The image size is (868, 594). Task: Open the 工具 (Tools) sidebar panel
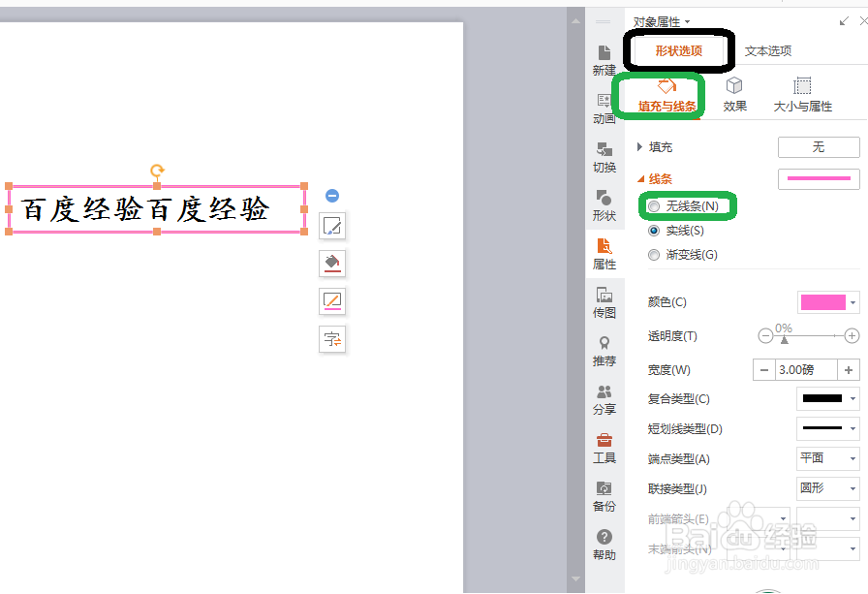coord(604,450)
